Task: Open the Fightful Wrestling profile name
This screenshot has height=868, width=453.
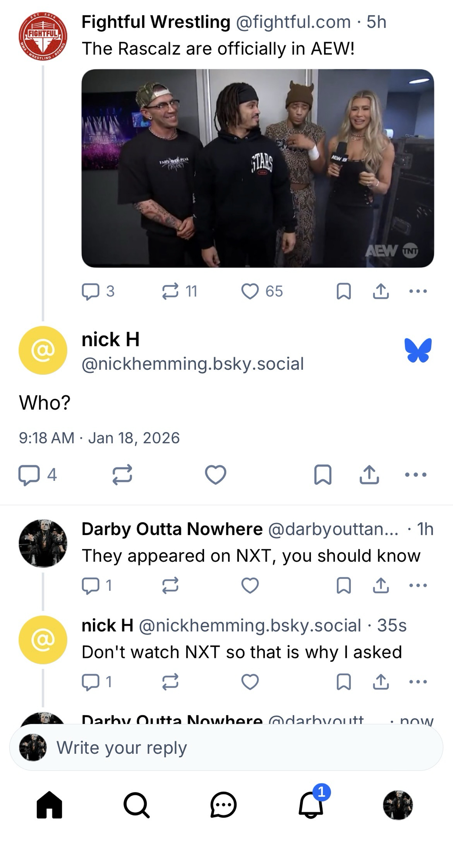Action: pyautogui.click(x=155, y=22)
